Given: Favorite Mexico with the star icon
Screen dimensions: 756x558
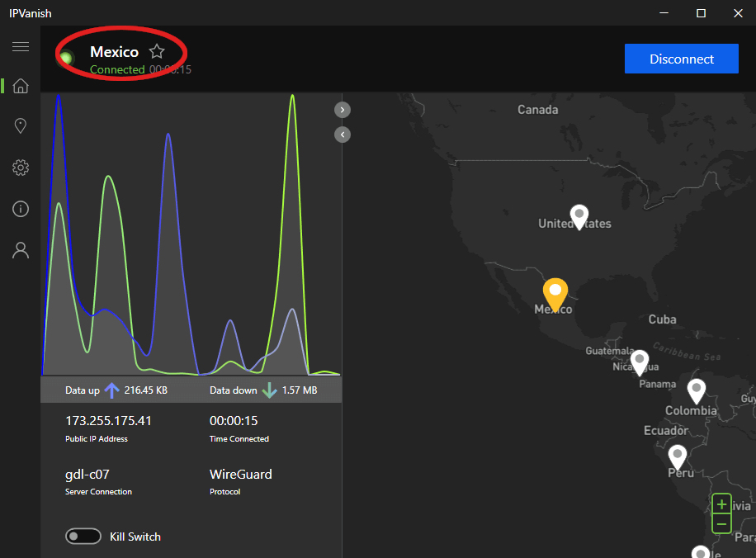Looking at the screenshot, I should (x=157, y=51).
